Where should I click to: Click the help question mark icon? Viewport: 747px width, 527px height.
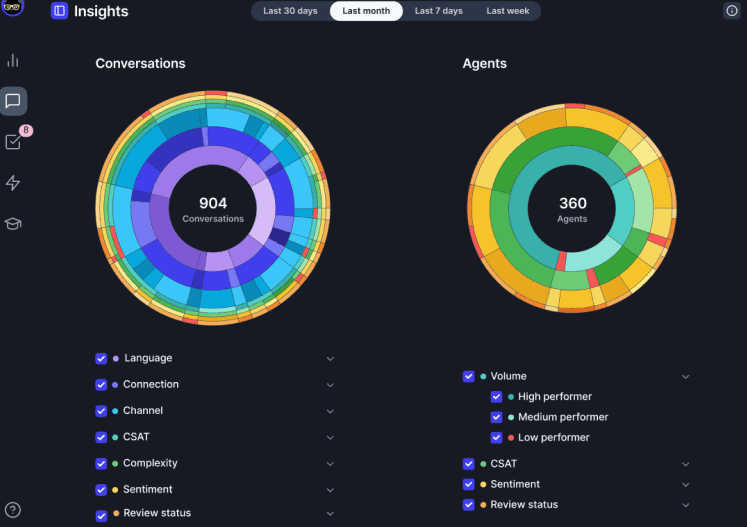(x=13, y=510)
